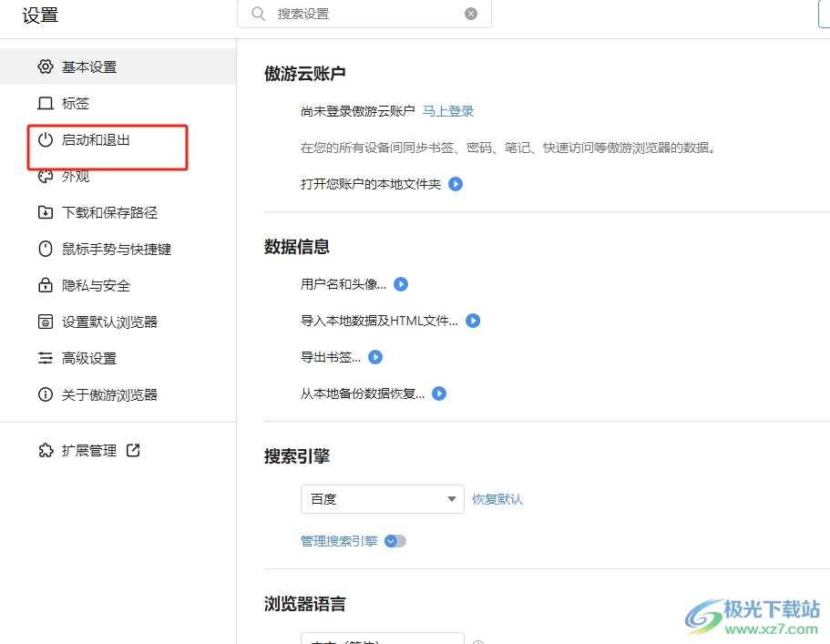Expand the 管理搜索引擎 chevron toggle
Image resolution: width=830 pixels, height=644 pixels.
[395, 541]
